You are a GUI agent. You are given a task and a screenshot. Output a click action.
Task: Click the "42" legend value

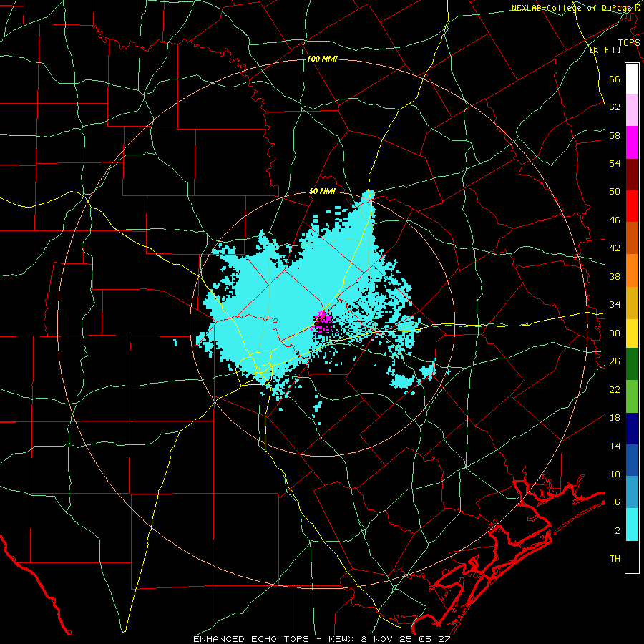click(615, 248)
